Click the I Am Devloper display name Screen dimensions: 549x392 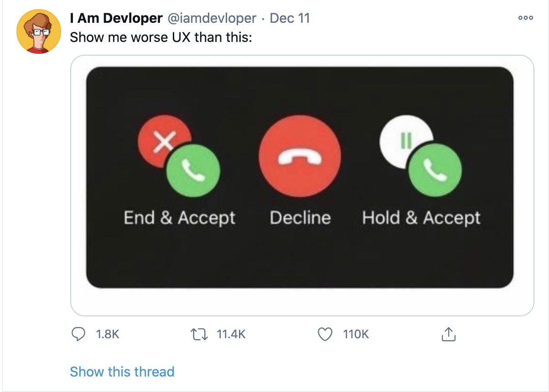pyautogui.click(x=115, y=18)
